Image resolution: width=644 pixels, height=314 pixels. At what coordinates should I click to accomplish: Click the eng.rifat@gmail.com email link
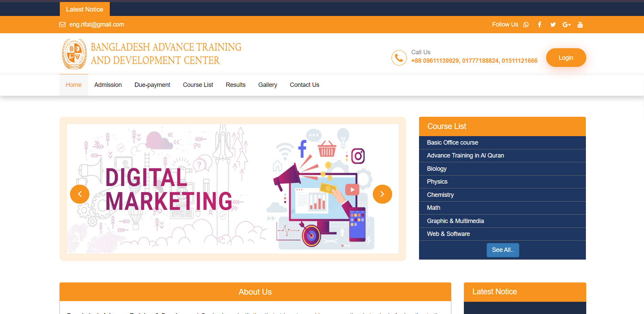click(x=97, y=24)
